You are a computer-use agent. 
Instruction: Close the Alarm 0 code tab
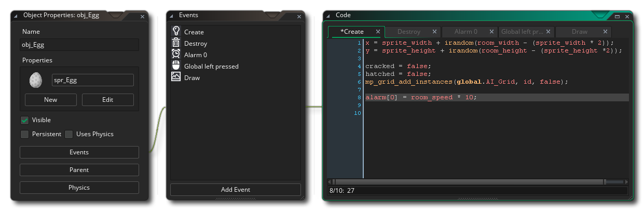point(491,32)
